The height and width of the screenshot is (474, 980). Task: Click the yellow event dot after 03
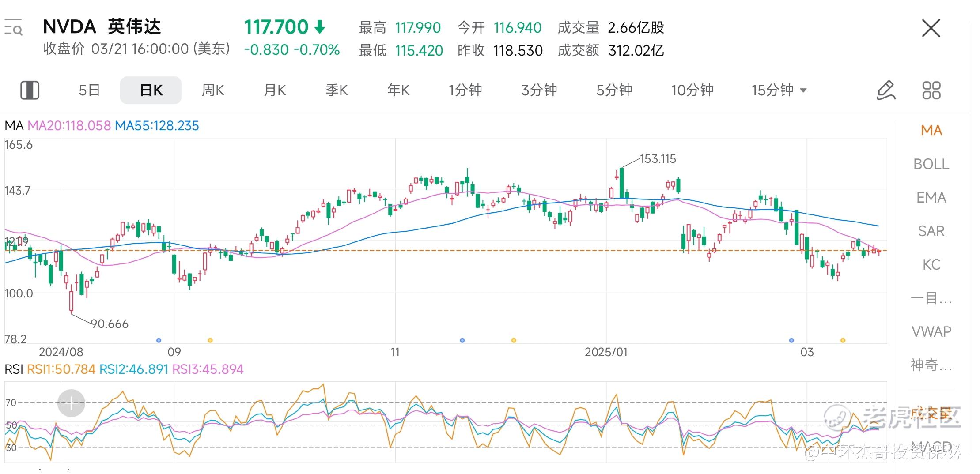(x=843, y=340)
